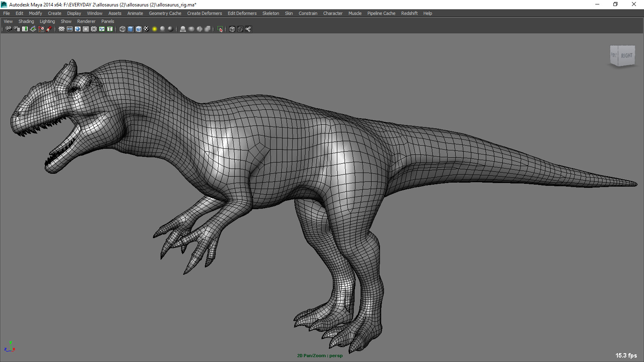Click the Textured checker sphere icon

pos(147,29)
